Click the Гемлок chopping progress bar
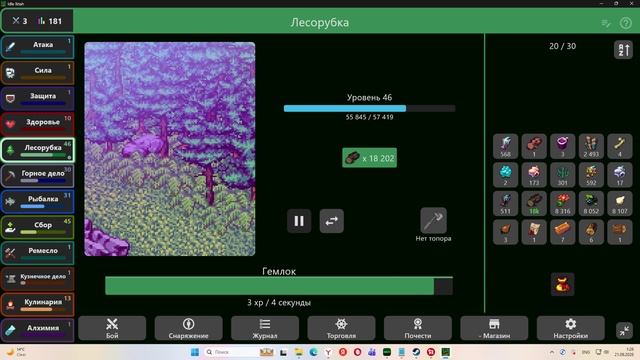 (279, 286)
